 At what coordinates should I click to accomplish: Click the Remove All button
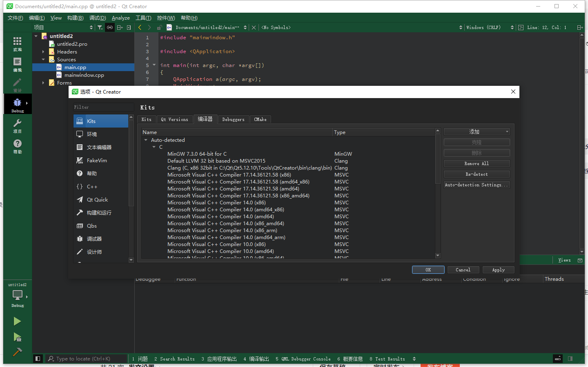click(477, 163)
